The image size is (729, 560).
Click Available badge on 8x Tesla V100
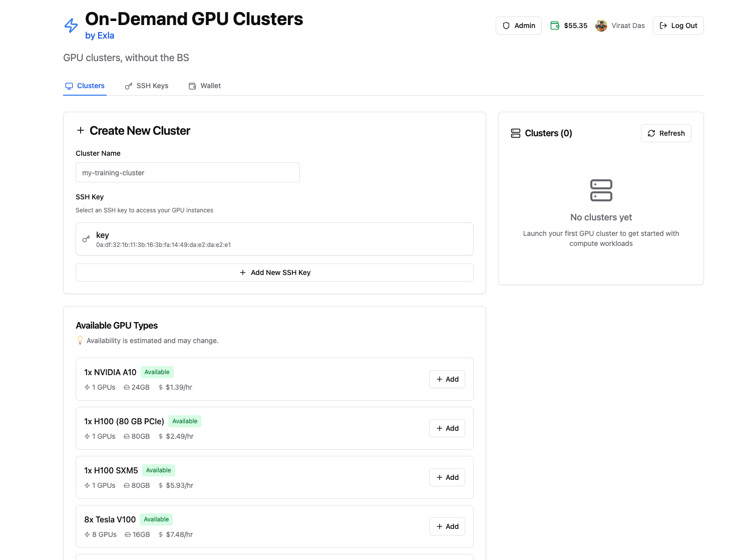click(156, 519)
